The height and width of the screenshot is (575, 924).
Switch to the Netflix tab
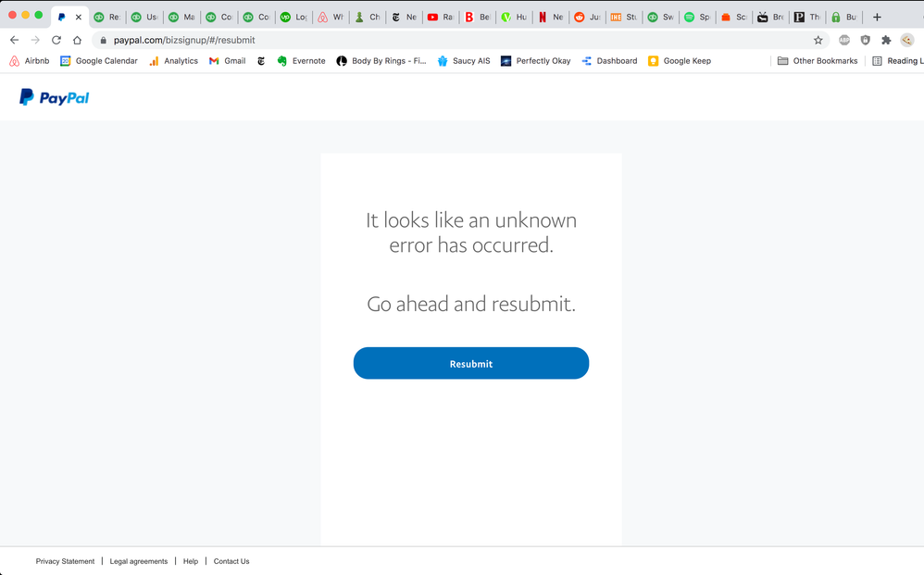(x=550, y=17)
